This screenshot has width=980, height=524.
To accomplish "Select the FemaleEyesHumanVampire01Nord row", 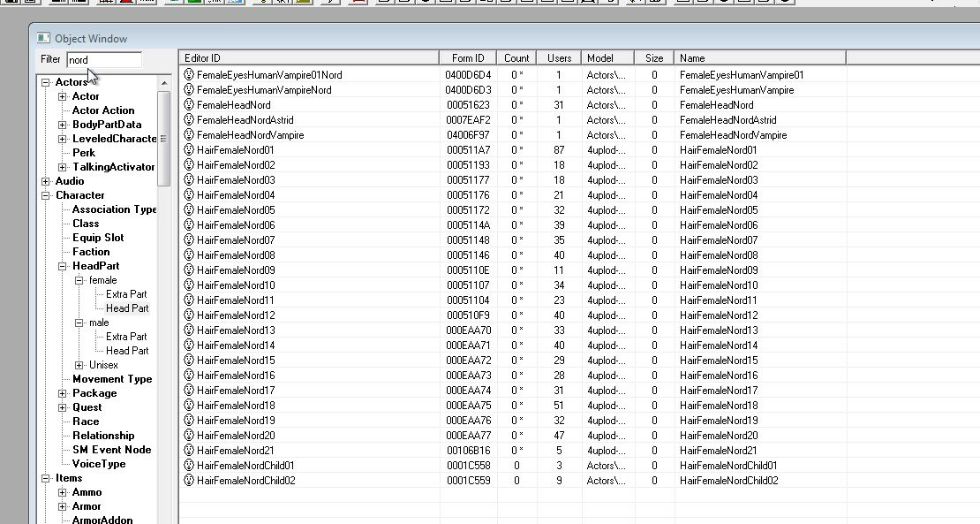I will (x=512, y=74).
